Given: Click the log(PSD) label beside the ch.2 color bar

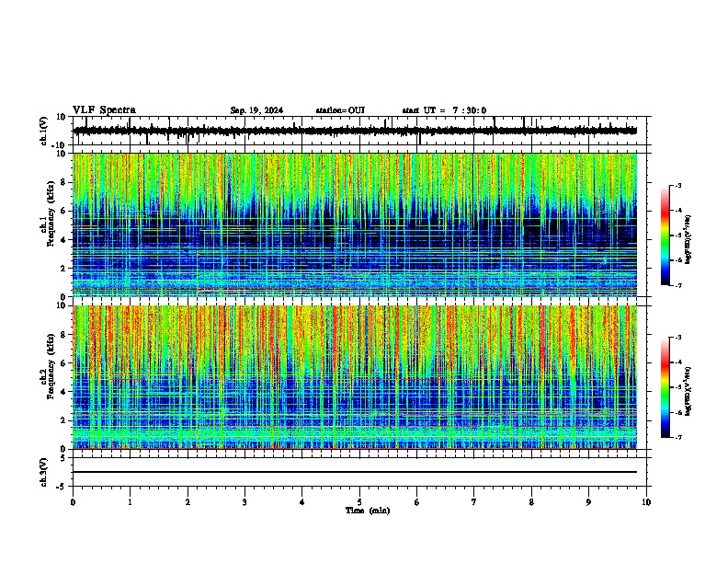Looking at the screenshot, I should [688, 391].
